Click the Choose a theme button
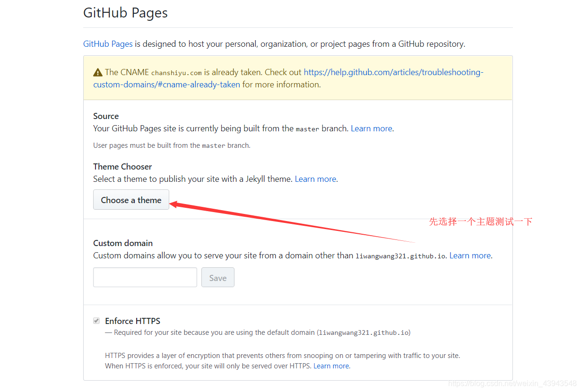 click(131, 200)
